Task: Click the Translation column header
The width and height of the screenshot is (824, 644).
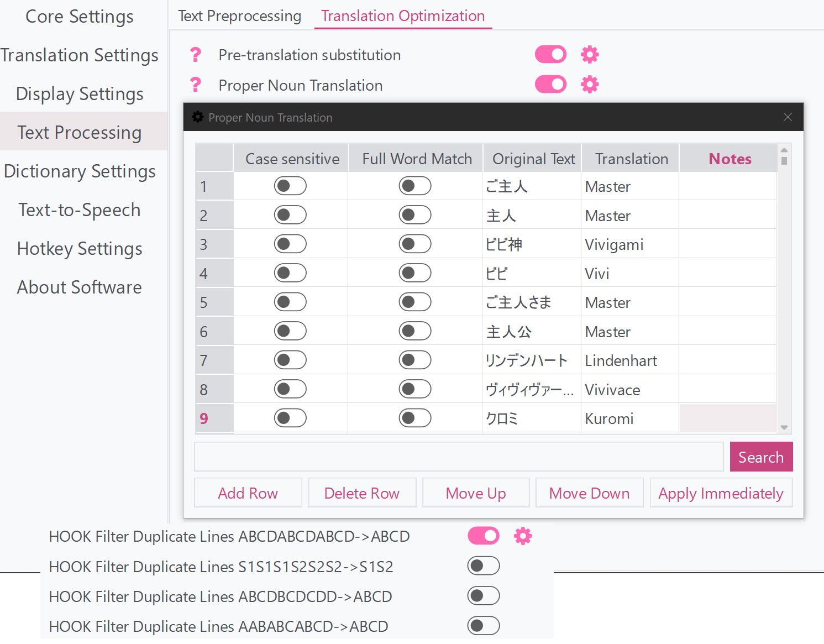Action: click(x=631, y=159)
